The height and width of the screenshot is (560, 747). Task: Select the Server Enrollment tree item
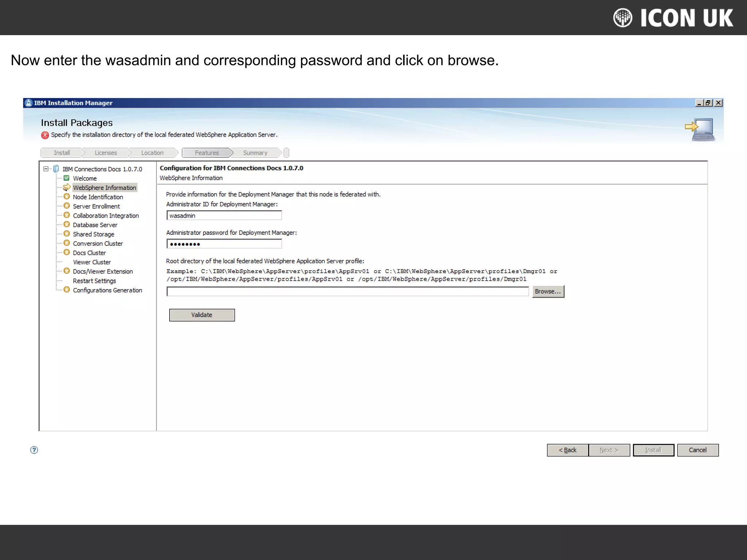tap(96, 206)
